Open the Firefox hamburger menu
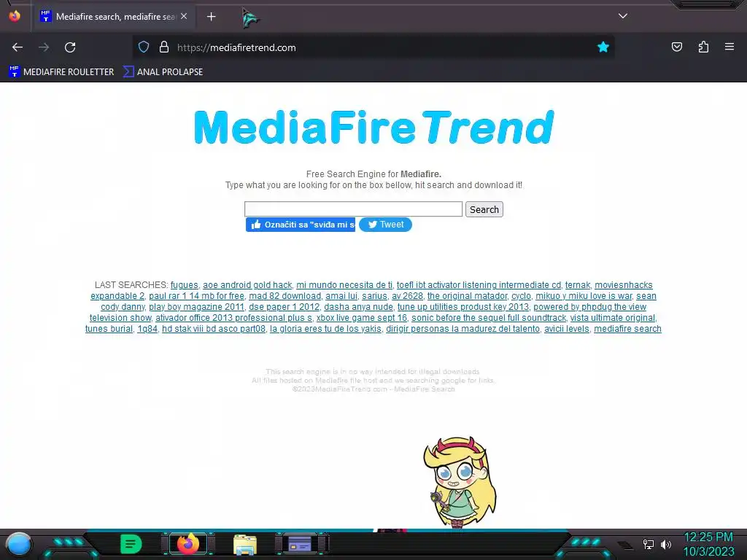747x560 pixels. 729,47
